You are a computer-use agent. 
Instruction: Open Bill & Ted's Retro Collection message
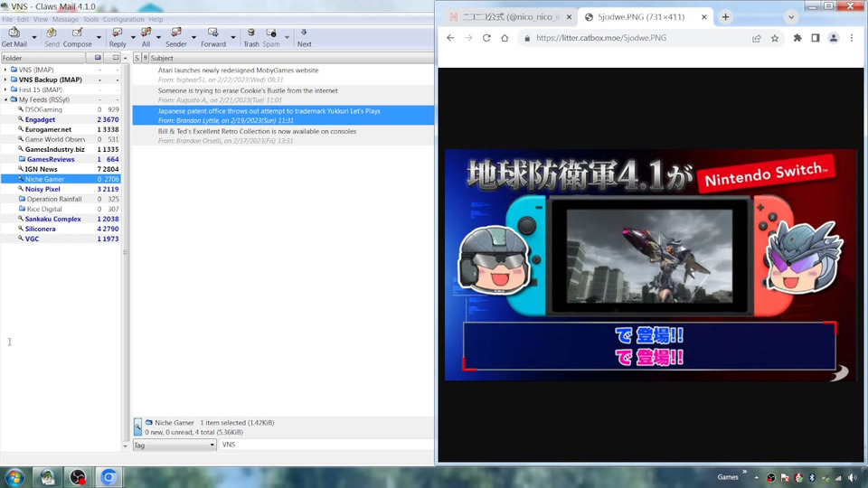tap(283, 136)
